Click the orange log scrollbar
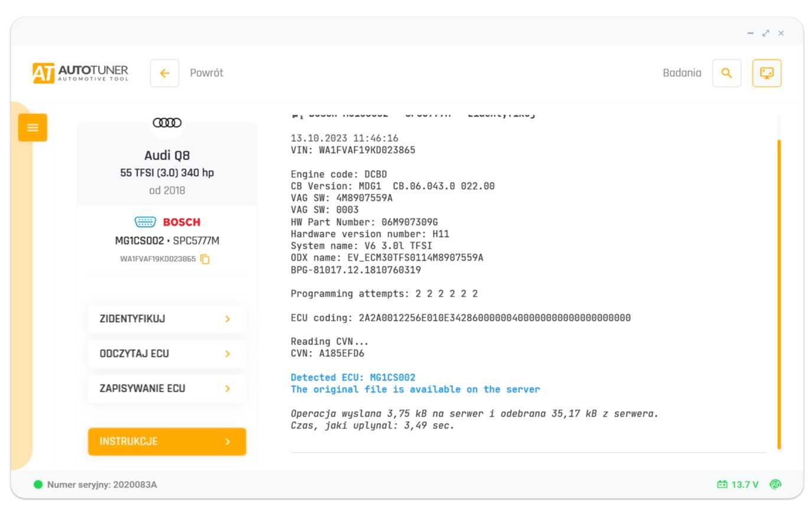 (780, 294)
